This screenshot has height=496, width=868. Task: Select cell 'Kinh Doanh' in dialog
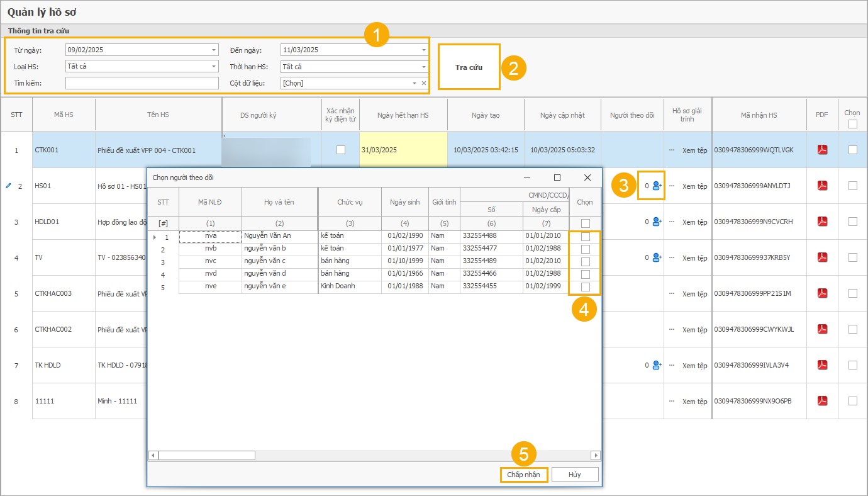pyautogui.click(x=350, y=286)
